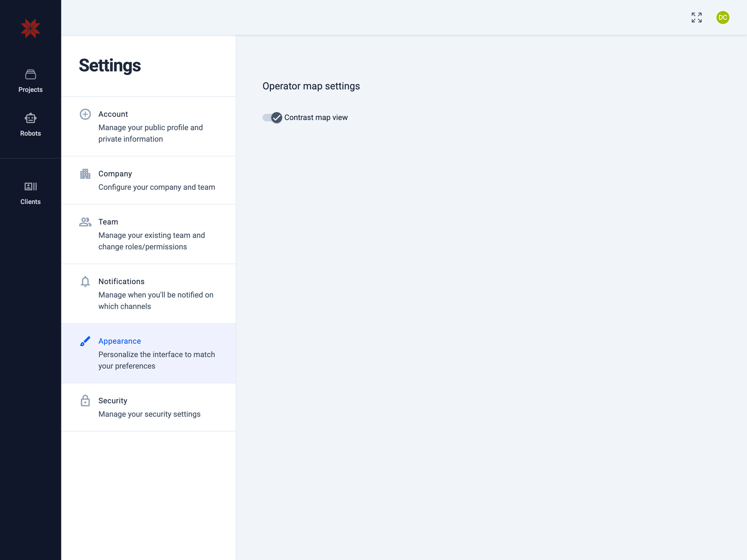
Task: Click the Contrast map view label
Action: (316, 118)
